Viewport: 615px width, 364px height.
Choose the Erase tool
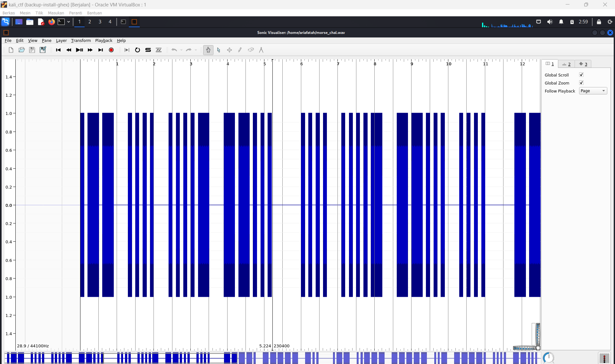pos(251,50)
